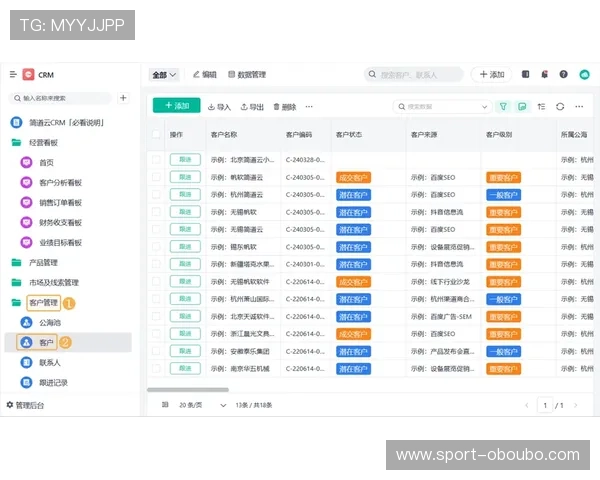
Task: Click the 导入 import button
Action: coord(219,107)
